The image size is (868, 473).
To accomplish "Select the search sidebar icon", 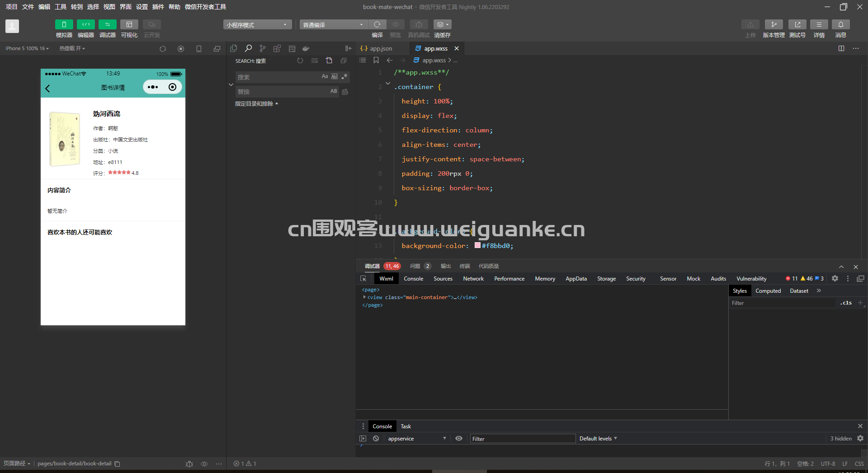I will [248, 48].
